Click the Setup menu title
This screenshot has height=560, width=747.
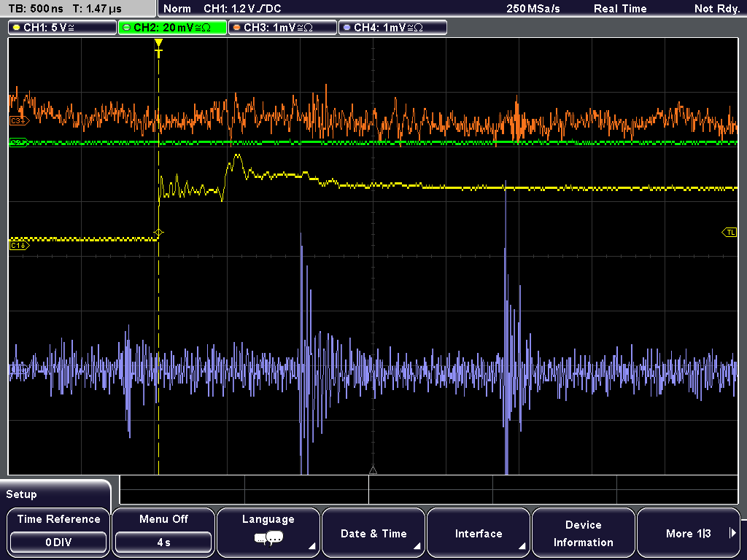coord(21,494)
